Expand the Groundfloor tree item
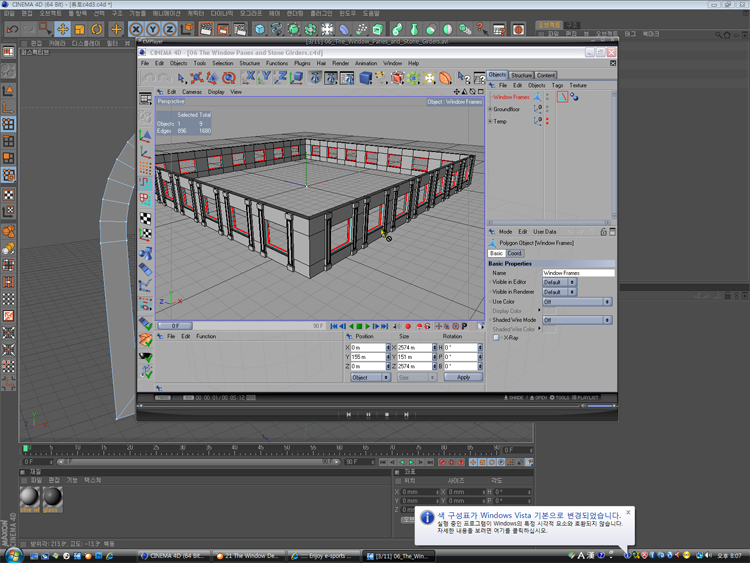Viewport: 750px width, 563px height. (490, 109)
